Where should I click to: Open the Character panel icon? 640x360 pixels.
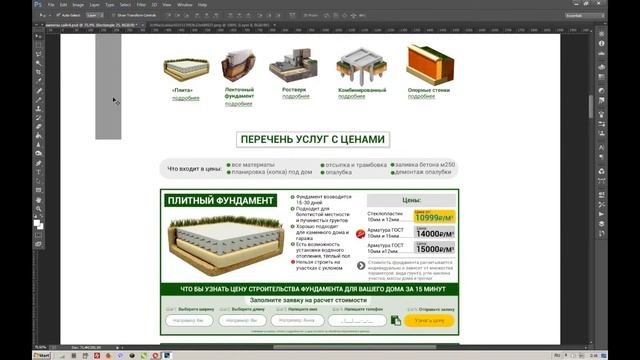[601, 147]
